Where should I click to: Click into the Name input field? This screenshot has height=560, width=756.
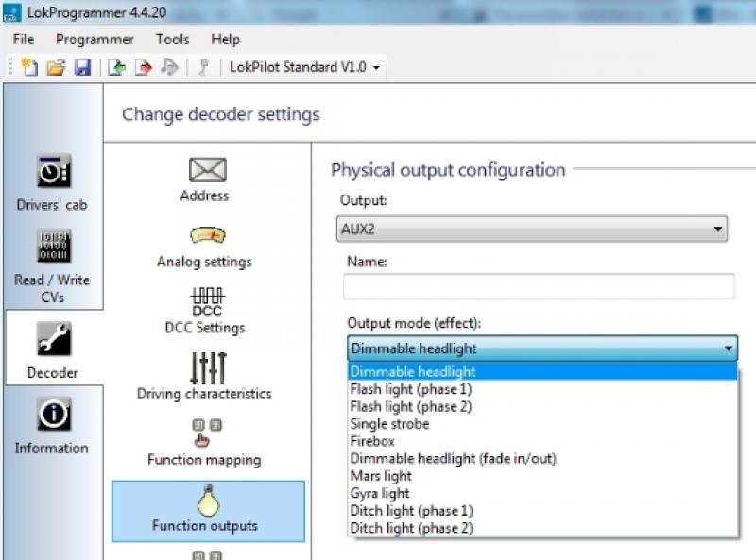coord(539,286)
